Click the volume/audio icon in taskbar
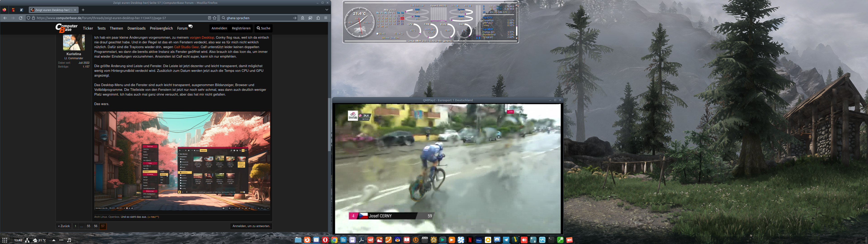The width and height of the screenshot is (868, 244). [x=69, y=239]
